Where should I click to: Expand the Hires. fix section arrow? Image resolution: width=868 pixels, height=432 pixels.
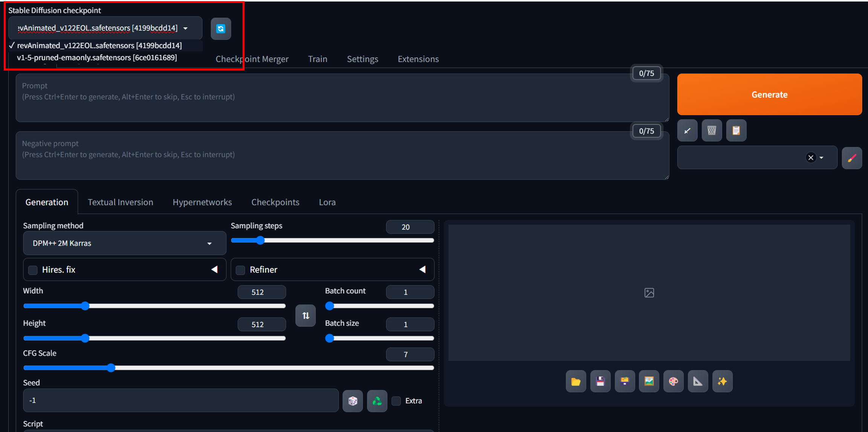tap(214, 270)
